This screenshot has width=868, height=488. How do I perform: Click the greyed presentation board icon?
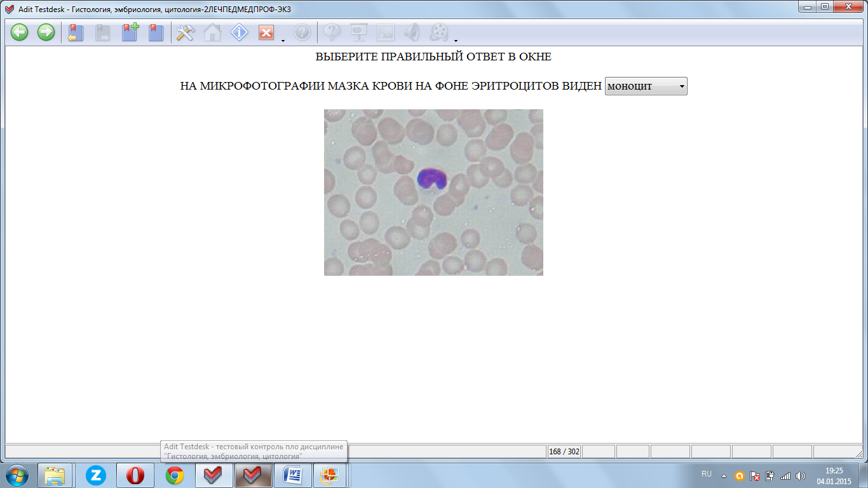click(x=359, y=32)
